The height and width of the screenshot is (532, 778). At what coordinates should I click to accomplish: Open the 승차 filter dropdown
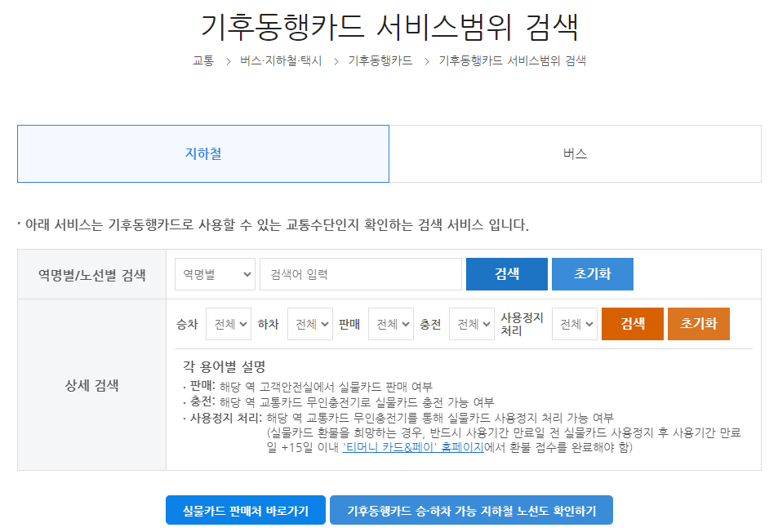click(228, 323)
